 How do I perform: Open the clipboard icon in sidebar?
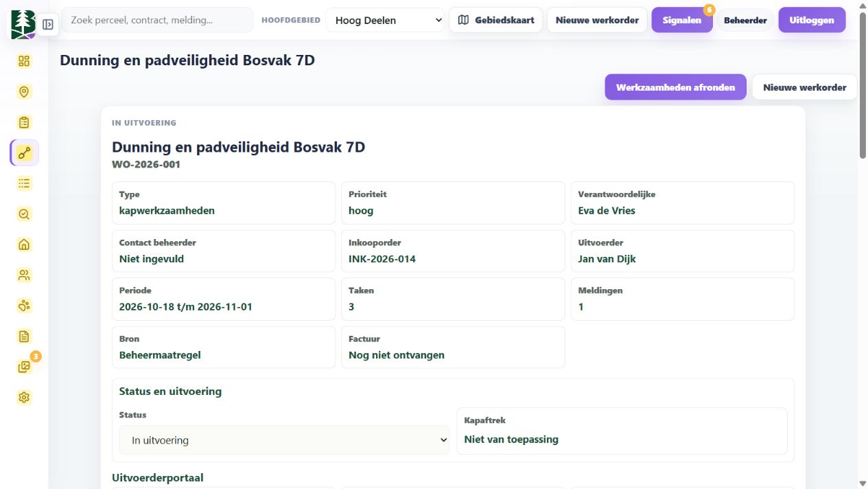point(24,122)
